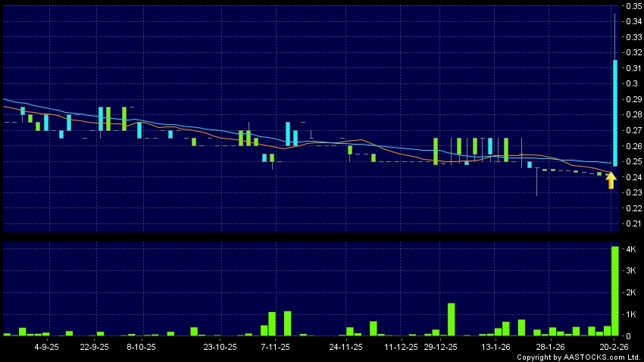Click the long-wick candle dipping to 0.23
Screen dimensions: 644x362
click(x=537, y=180)
